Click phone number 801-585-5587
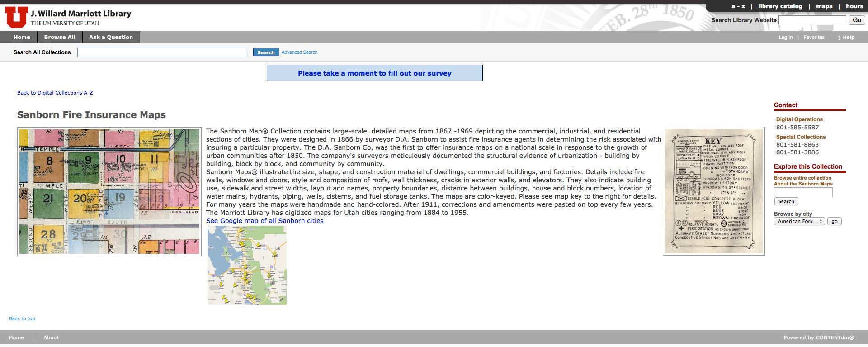The height and width of the screenshot is (347, 868). pos(797,128)
